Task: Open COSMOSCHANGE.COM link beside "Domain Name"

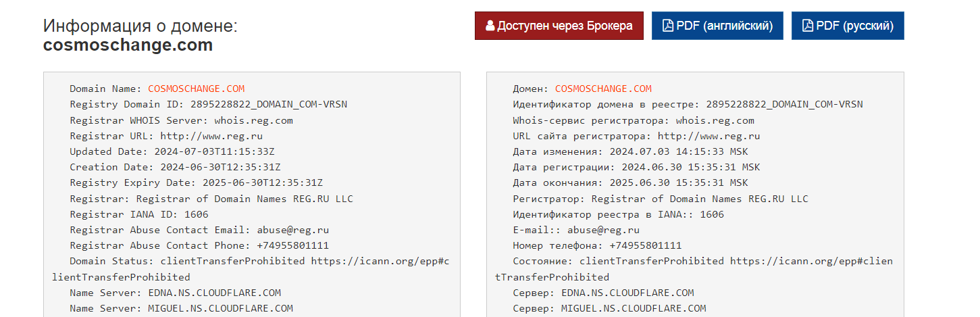Action: click(196, 89)
